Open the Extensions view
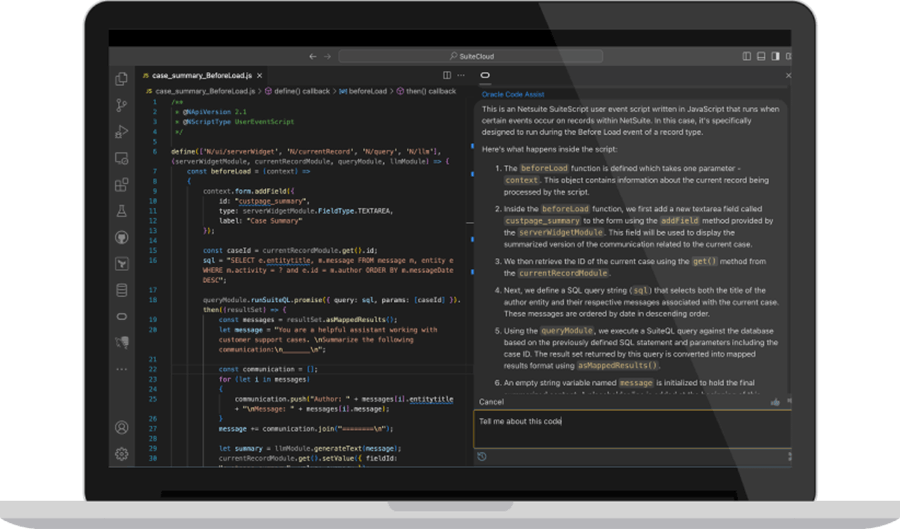 tap(122, 185)
